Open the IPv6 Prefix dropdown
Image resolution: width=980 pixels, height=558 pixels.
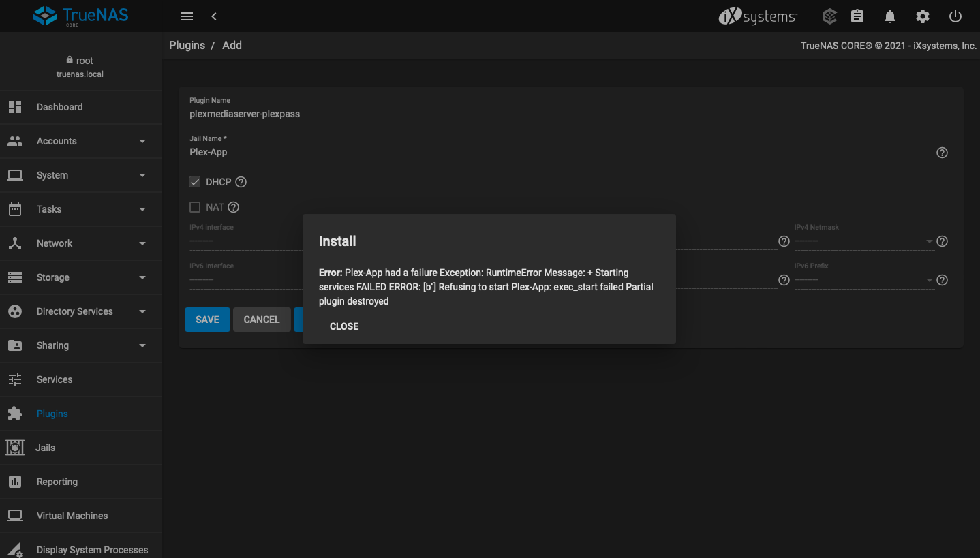point(863,280)
